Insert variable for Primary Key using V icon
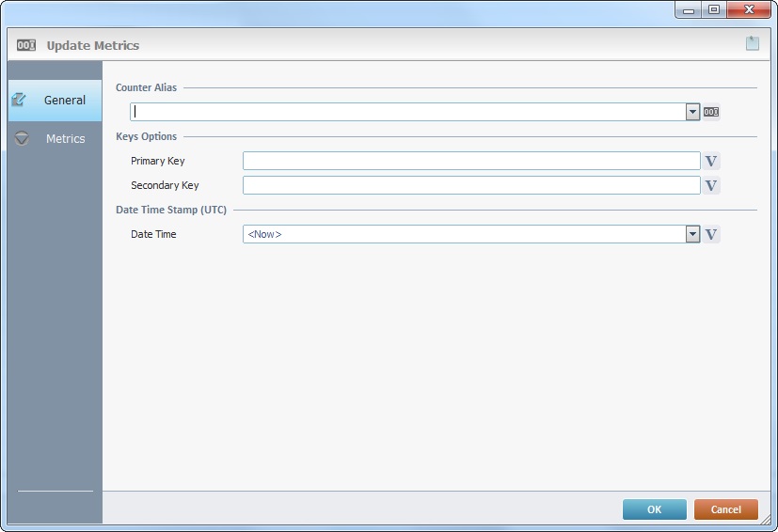The image size is (778, 532). 711,161
